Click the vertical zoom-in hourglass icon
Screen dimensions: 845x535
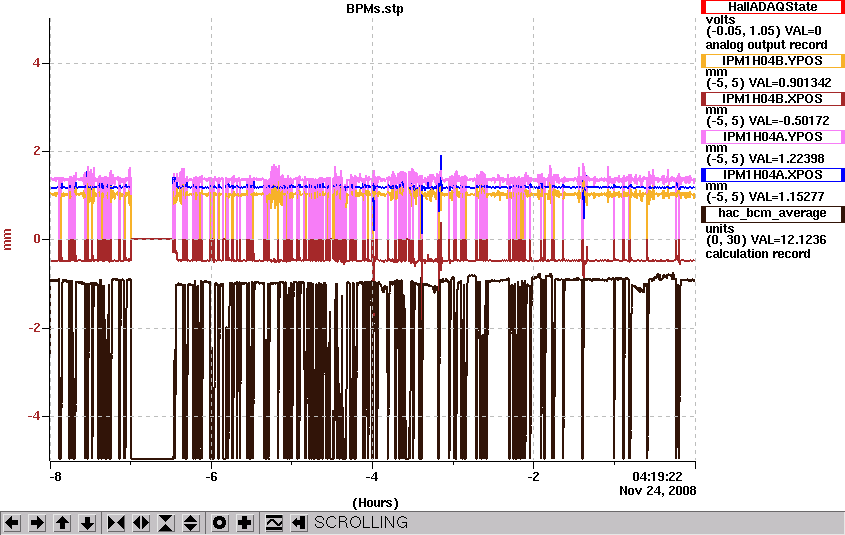[x=166, y=523]
